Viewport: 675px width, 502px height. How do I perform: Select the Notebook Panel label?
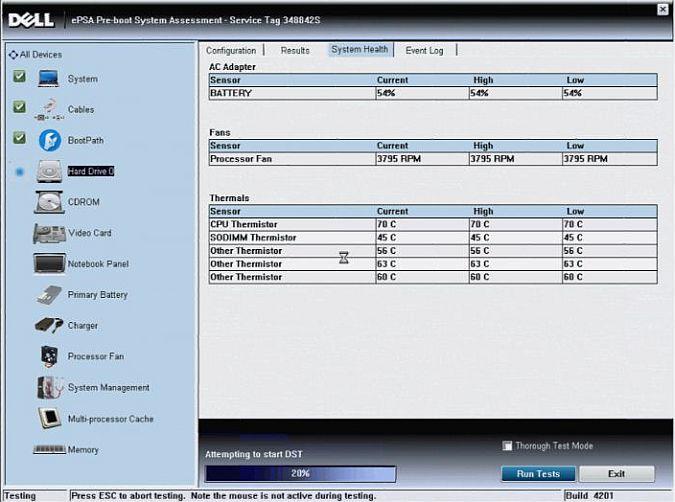(x=98, y=264)
